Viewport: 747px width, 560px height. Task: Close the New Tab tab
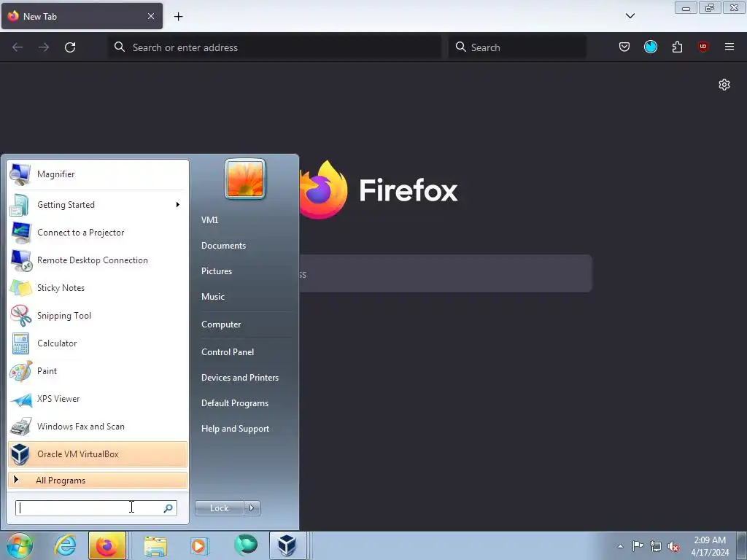point(151,16)
